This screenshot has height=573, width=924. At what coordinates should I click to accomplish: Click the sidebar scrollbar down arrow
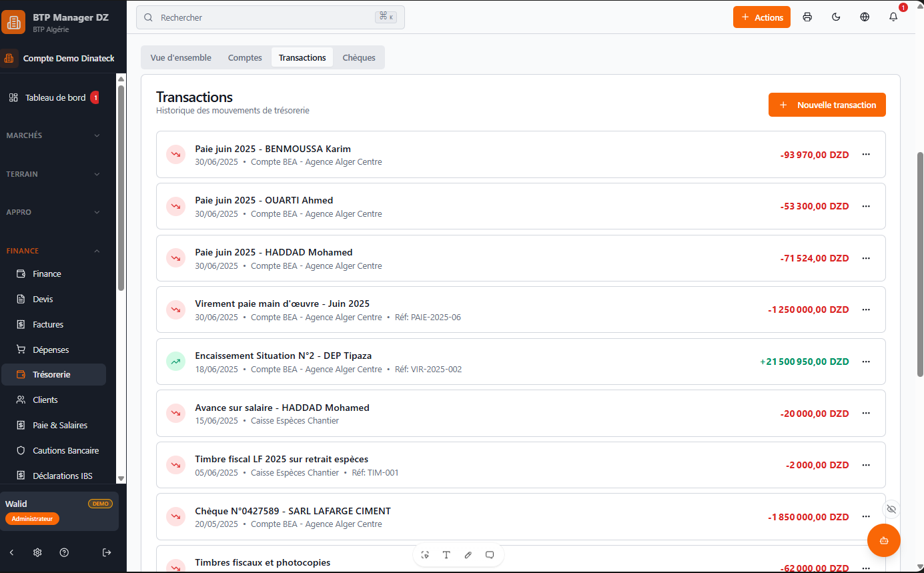121,478
